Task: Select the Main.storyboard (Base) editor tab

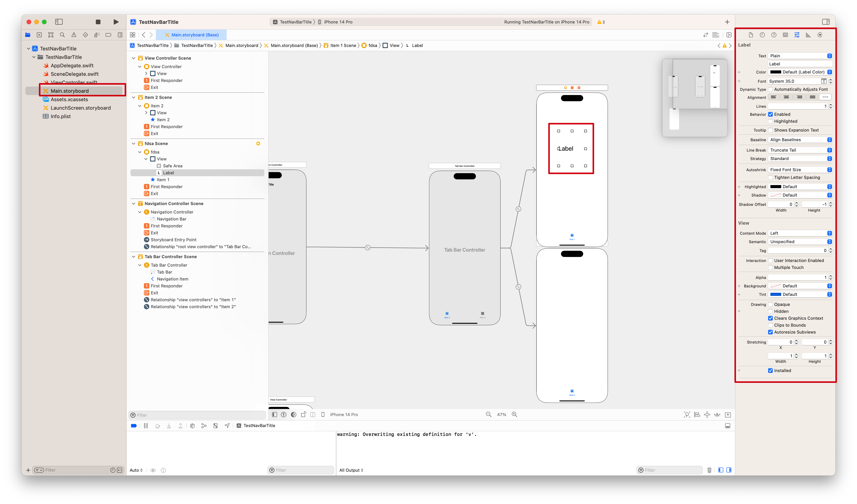Action: click(191, 35)
